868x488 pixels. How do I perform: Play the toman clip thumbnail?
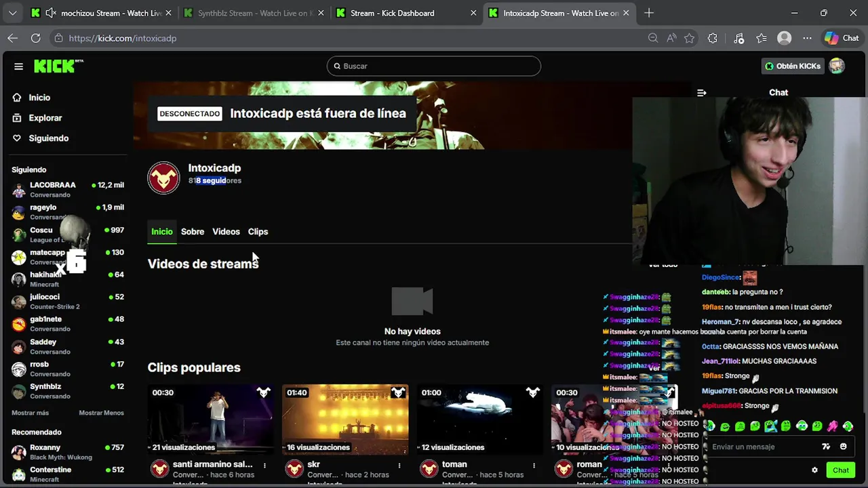480,420
